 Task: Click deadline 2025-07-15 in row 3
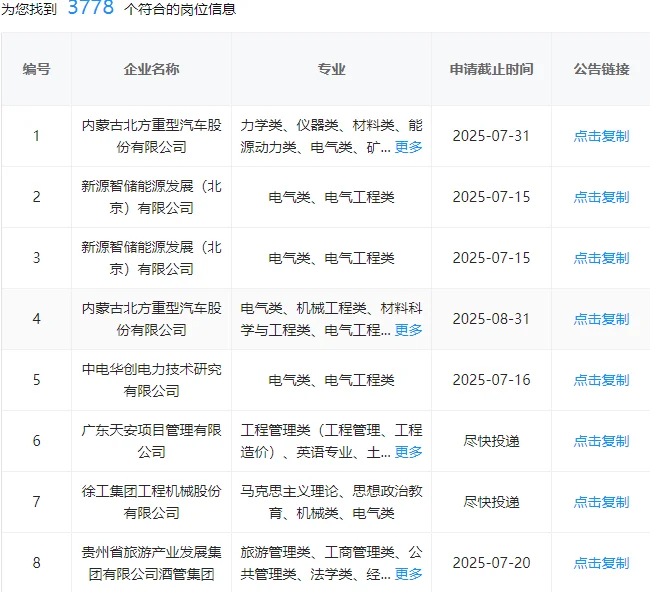[x=491, y=258]
